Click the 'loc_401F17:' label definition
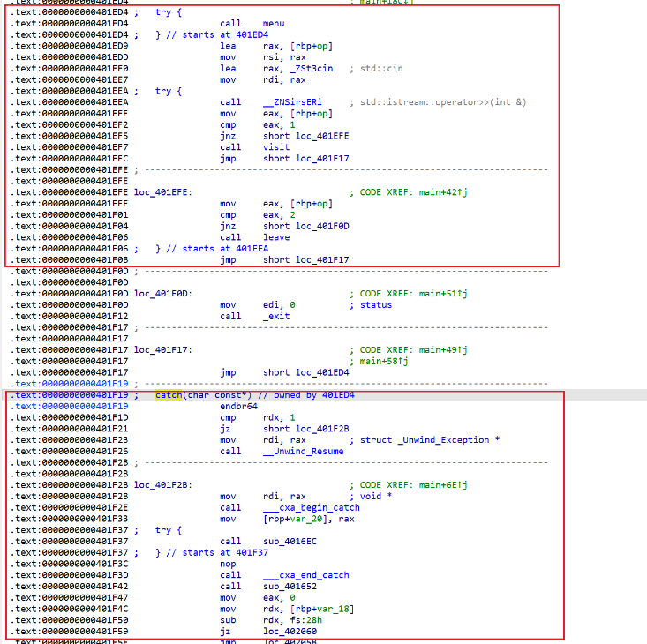 point(163,350)
